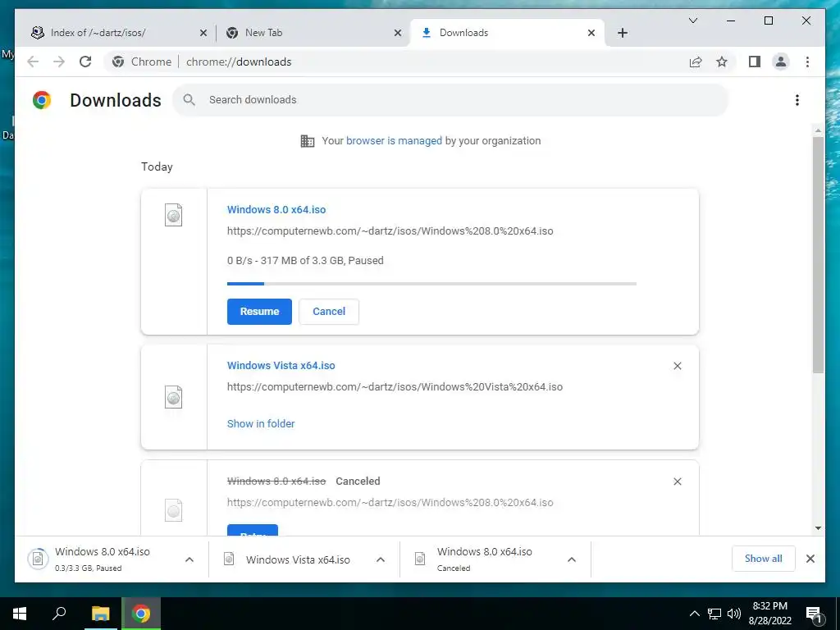Open the Windows Vista x64.iso file link
Image resolution: width=840 pixels, height=630 pixels.
pos(281,365)
